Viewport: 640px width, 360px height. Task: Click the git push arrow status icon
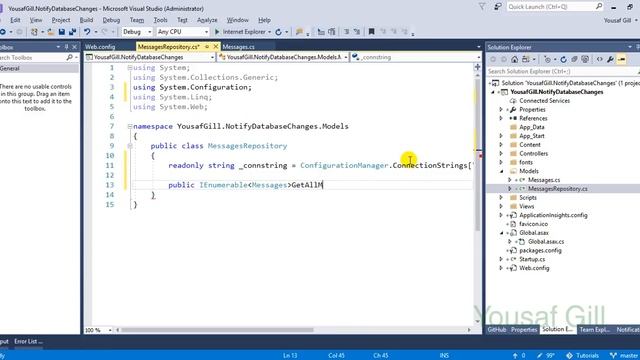(515, 356)
